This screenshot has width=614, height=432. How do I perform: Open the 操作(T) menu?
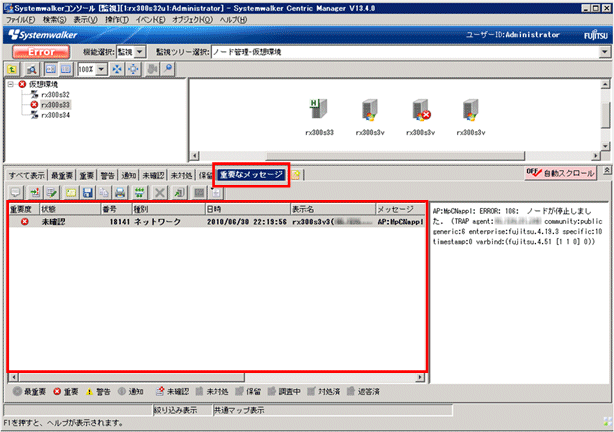pos(116,20)
